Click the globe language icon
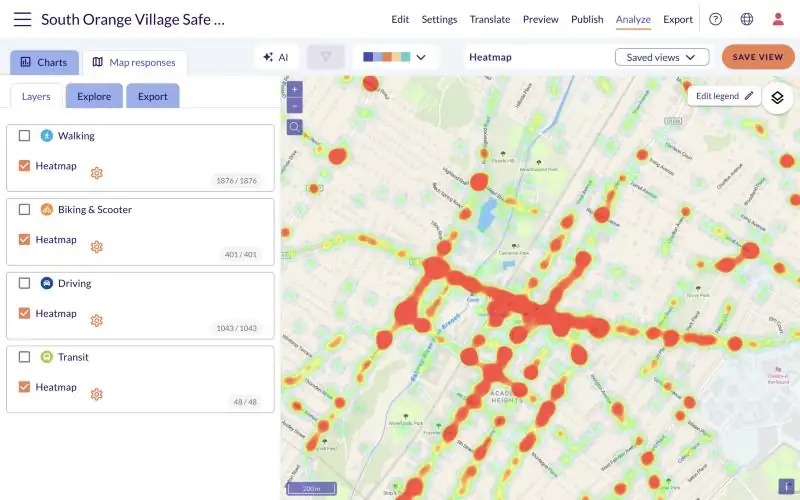Viewport: 800px width, 500px height. pyautogui.click(x=746, y=19)
